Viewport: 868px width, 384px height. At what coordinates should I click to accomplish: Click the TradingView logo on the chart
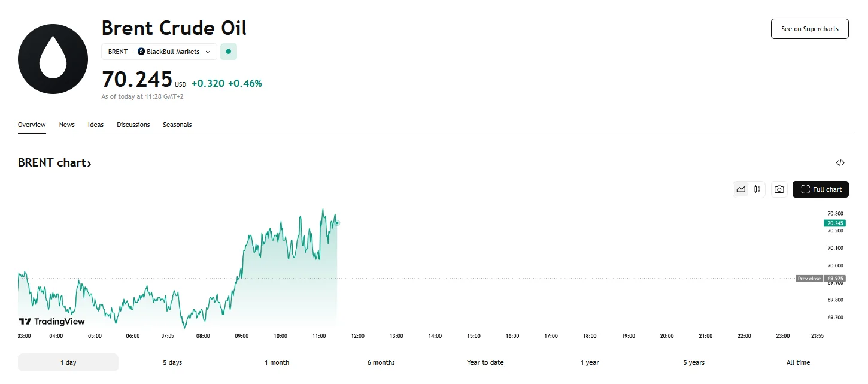(x=53, y=321)
